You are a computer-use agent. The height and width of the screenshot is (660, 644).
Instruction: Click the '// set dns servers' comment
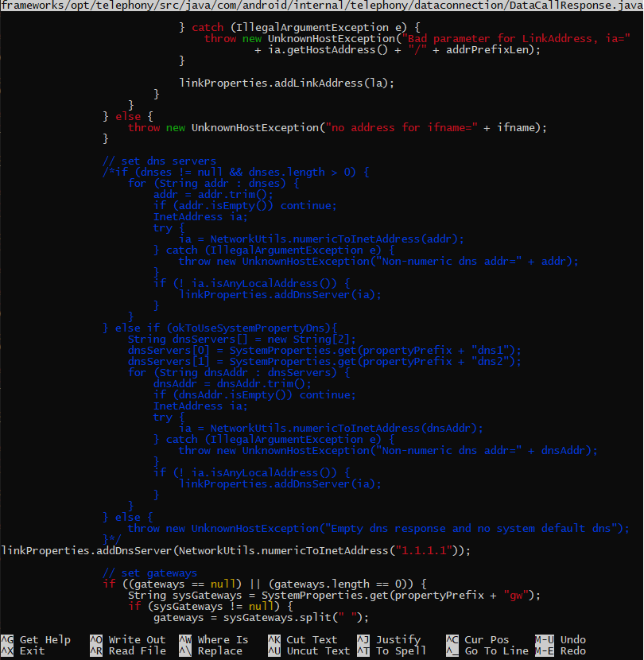point(159,161)
